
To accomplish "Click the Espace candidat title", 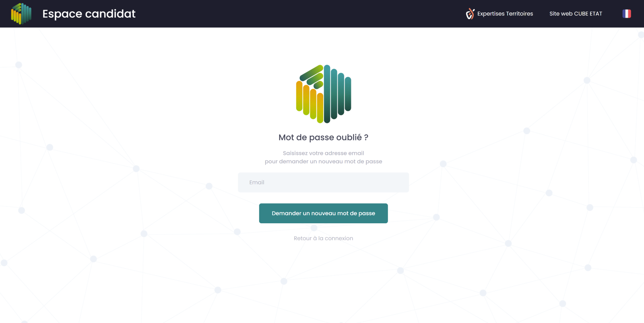I will [89, 14].
